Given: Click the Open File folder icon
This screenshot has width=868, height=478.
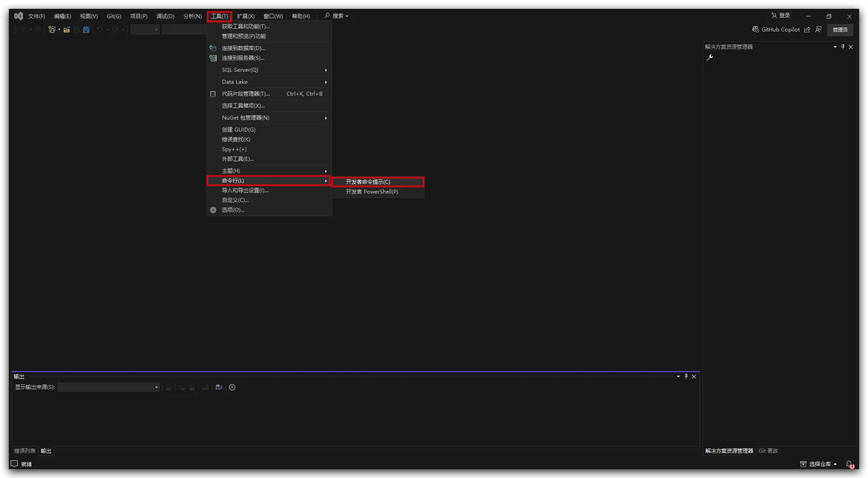Looking at the screenshot, I should point(67,30).
